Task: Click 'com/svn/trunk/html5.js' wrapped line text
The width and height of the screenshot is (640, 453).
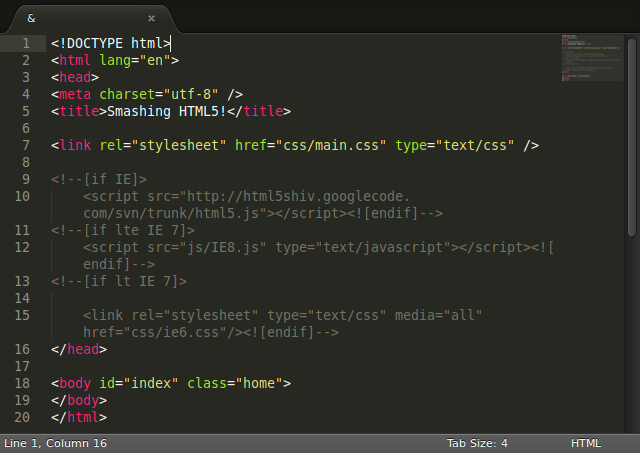Action: coord(171,213)
